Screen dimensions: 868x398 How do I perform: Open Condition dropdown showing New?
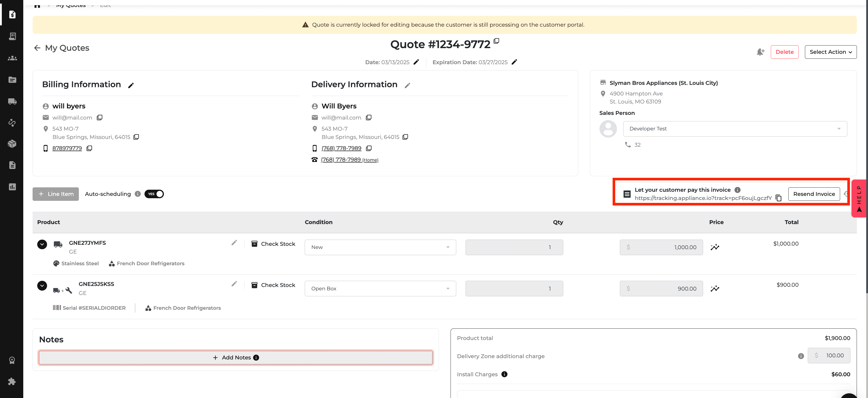pyautogui.click(x=380, y=247)
